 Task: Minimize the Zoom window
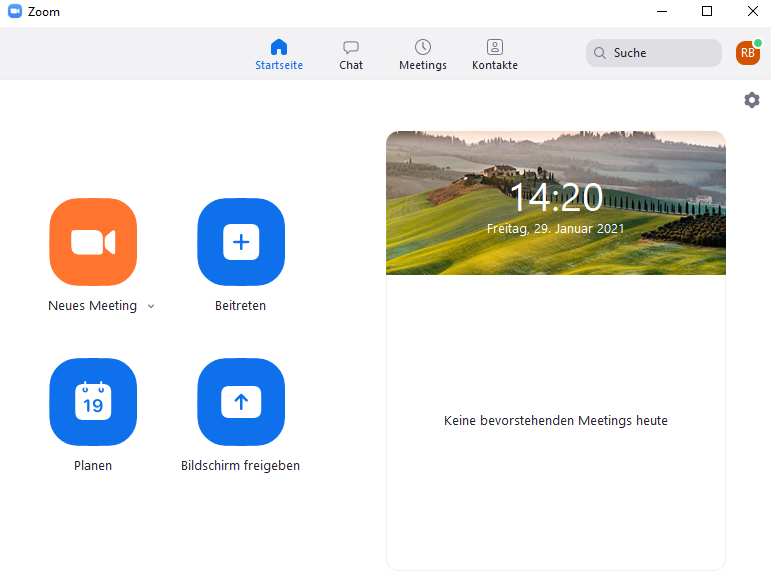[662, 11]
